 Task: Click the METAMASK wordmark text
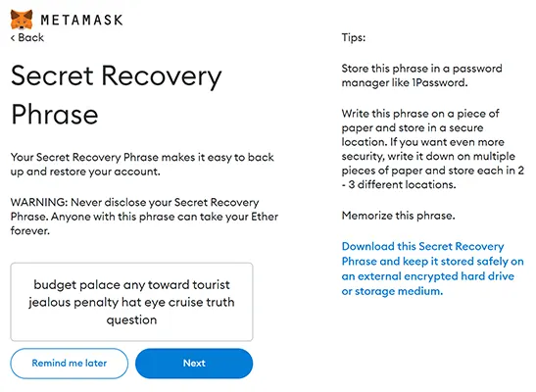point(81,20)
